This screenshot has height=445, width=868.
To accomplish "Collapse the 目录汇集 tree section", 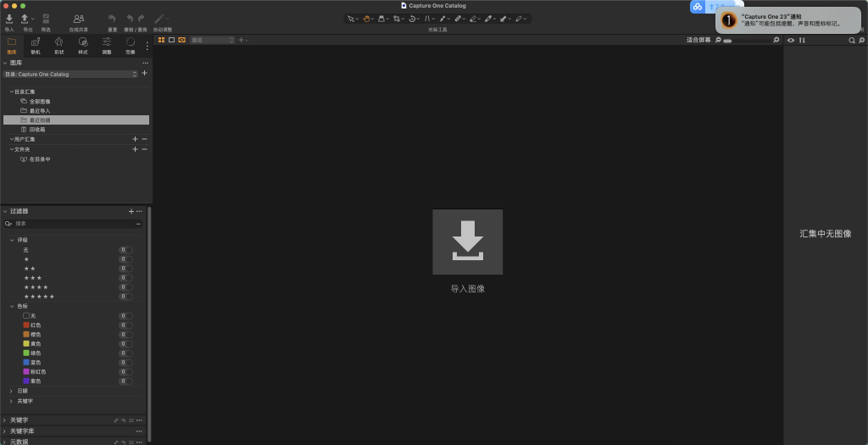I will [12, 92].
